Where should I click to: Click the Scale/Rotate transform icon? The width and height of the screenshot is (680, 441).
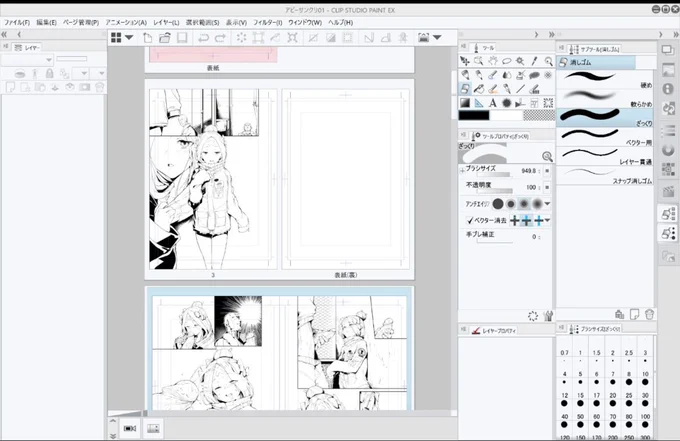tap(258, 38)
